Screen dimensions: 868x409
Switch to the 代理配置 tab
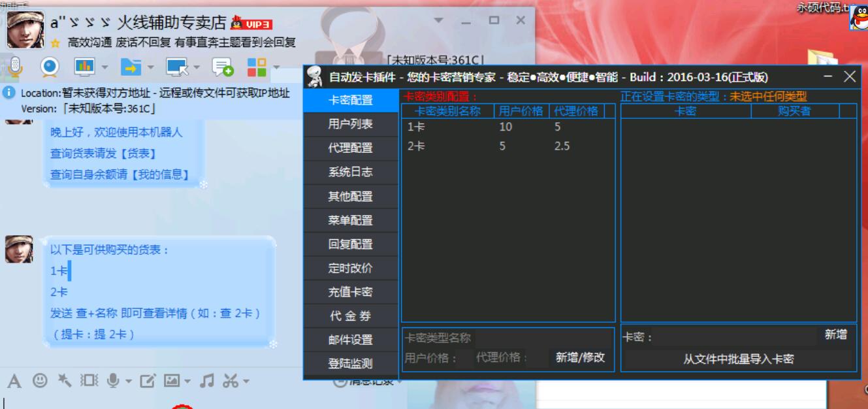[351, 148]
